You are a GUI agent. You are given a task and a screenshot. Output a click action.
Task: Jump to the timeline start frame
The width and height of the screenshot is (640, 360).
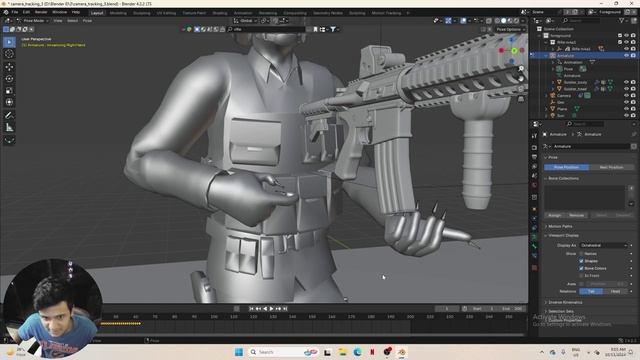point(251,309)
